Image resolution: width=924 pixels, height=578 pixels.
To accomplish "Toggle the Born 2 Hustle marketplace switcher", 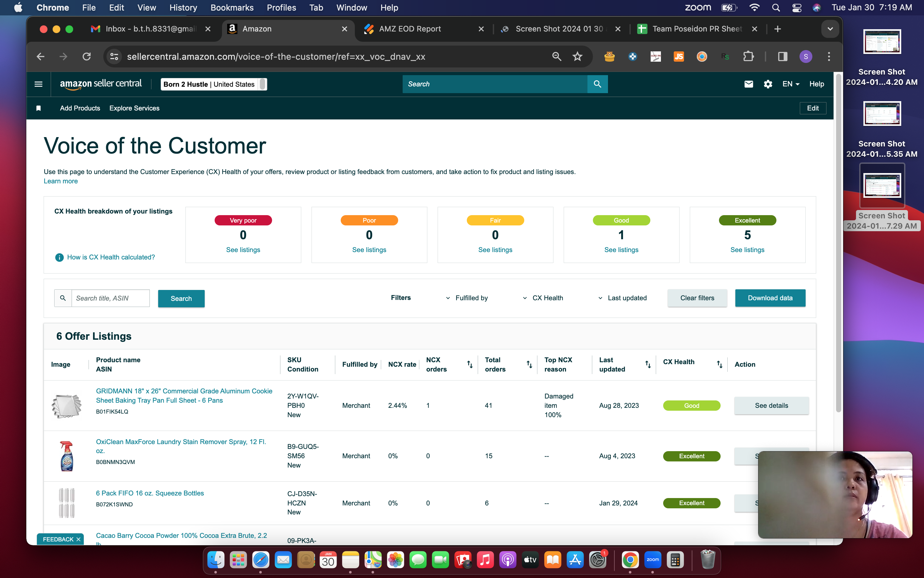I will point(214,84).
